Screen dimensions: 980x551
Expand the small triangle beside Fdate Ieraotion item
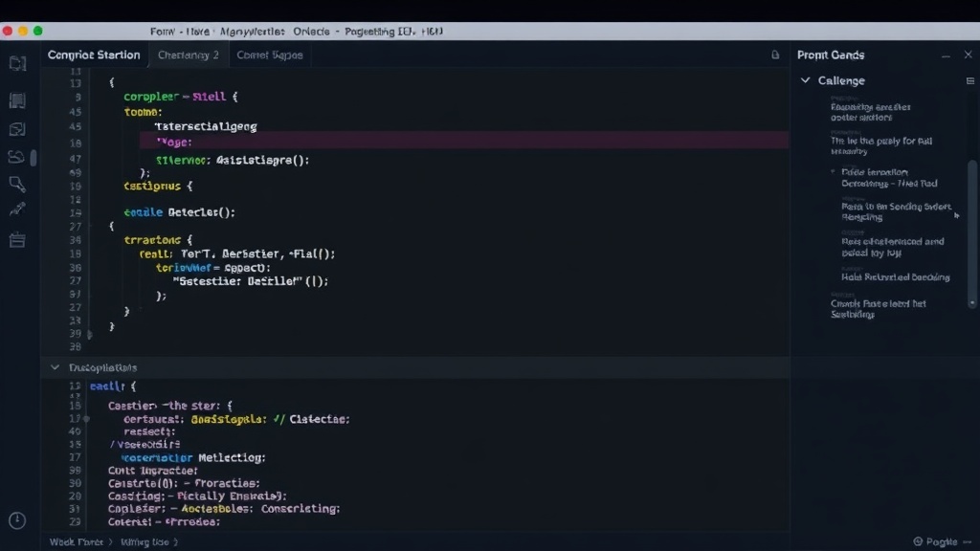click(834, 171)
